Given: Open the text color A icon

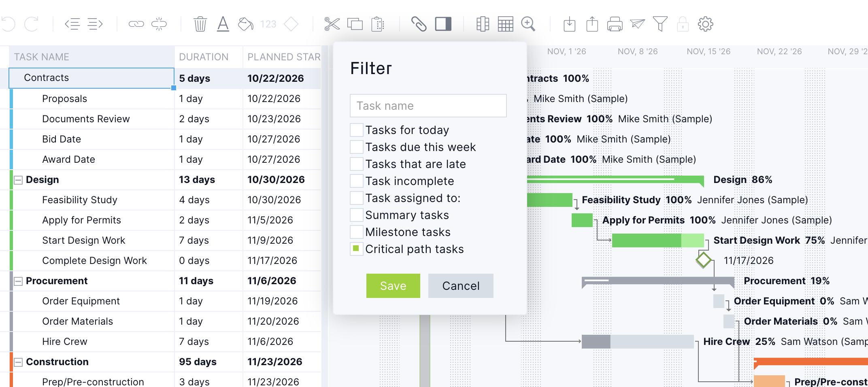Looking at the screenshot, I should (223, 24).
